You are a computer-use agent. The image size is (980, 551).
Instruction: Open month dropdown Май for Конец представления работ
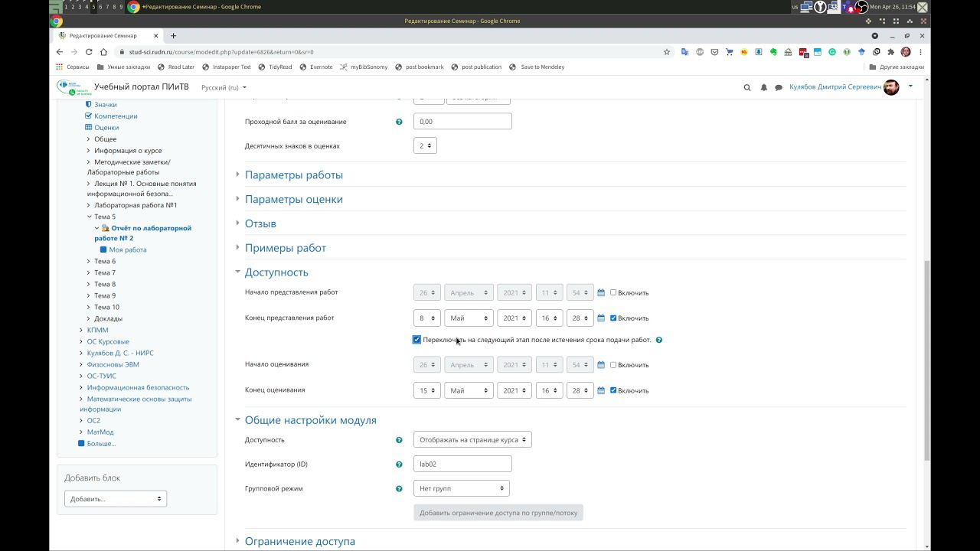click(x=469, y=318)
